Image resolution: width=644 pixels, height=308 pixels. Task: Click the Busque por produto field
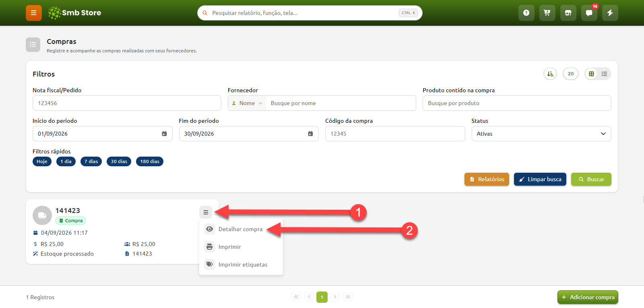pyautogui.click(x=517, y=103)
